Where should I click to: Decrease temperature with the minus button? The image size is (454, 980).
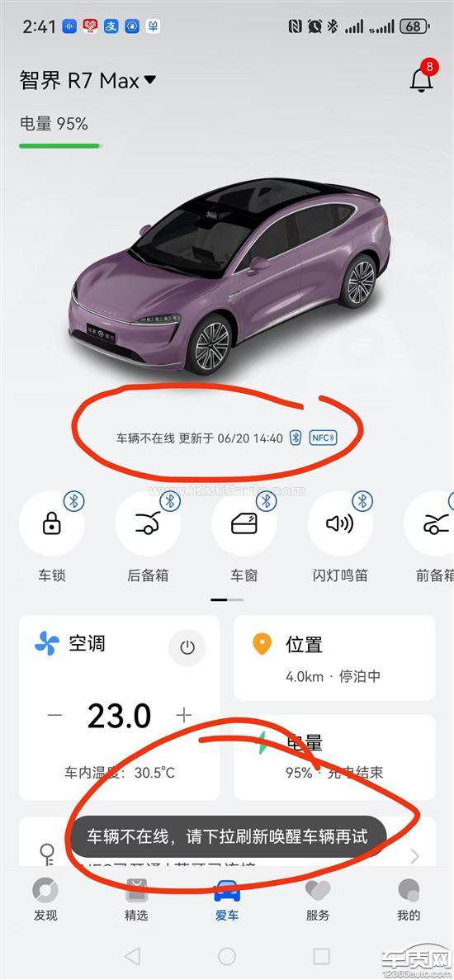pos(55,715)
